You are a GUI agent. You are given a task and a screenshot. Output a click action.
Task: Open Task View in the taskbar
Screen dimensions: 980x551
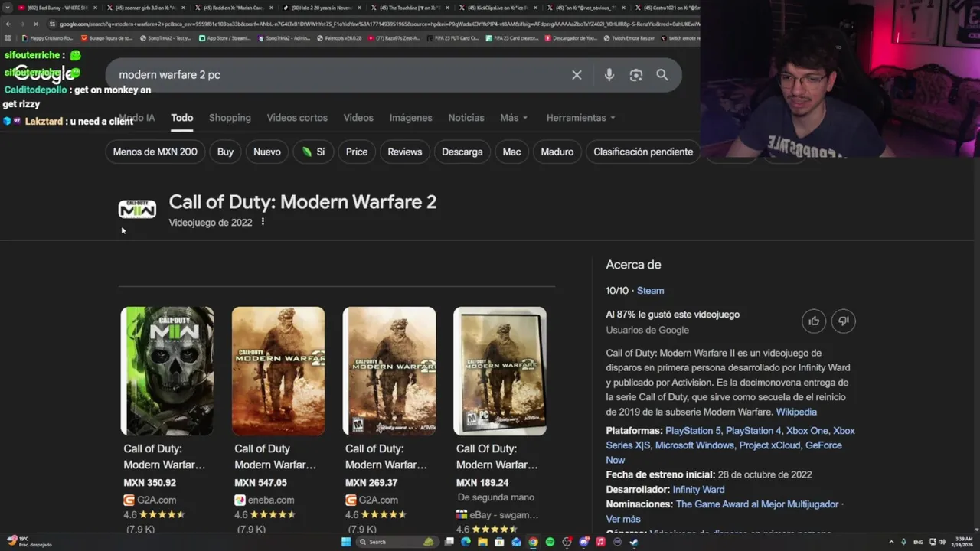(449, 542)
